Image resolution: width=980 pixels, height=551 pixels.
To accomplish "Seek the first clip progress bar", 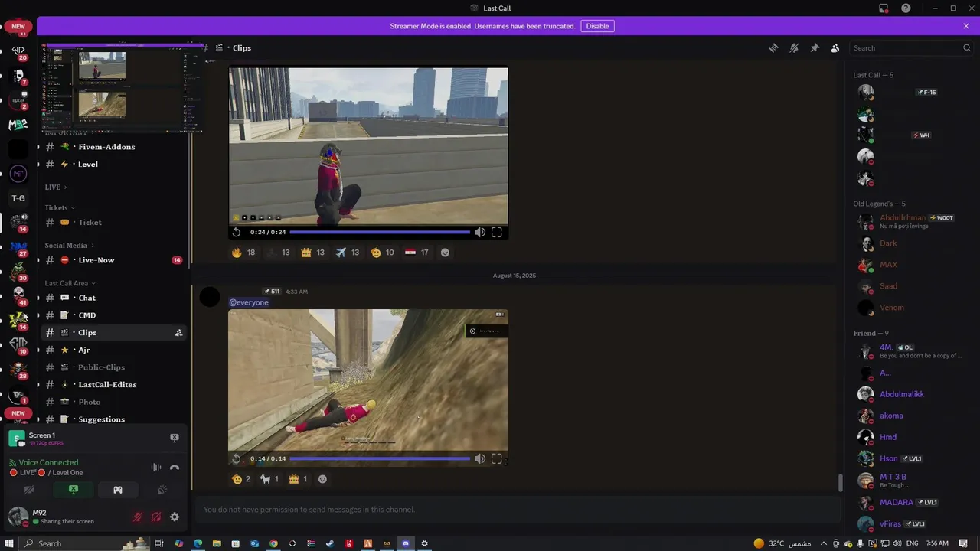I will (380, 232).
